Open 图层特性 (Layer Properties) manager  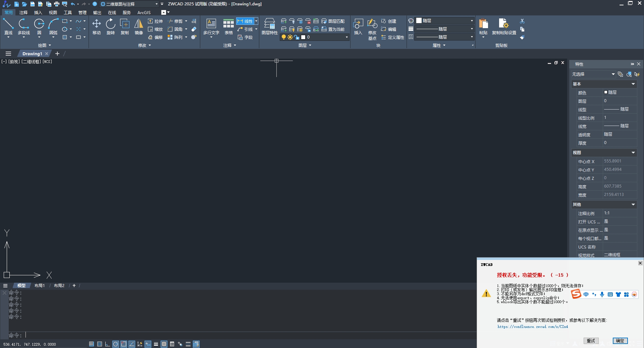[x=270, y=27]
